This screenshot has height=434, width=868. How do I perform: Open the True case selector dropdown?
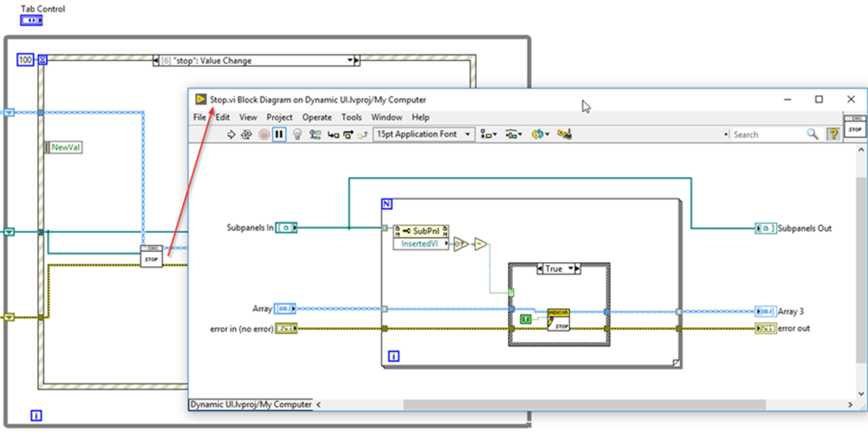[x=571, y=269]
